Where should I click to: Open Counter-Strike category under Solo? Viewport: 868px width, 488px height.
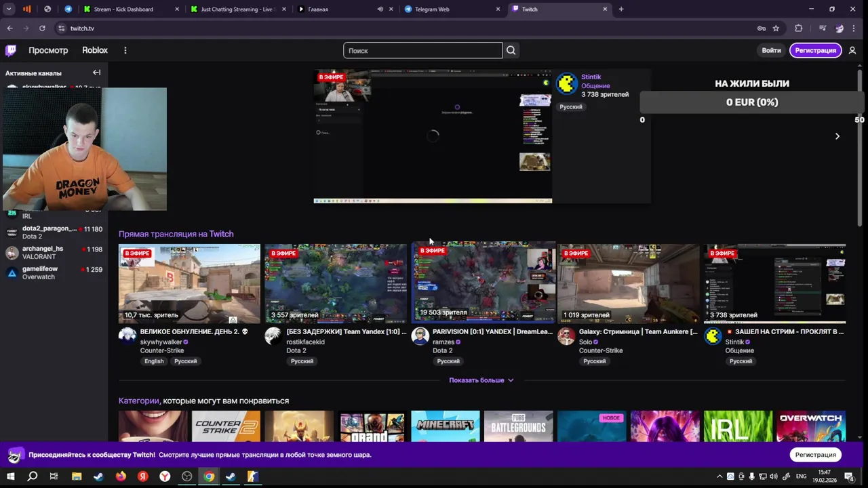(601, 350)
